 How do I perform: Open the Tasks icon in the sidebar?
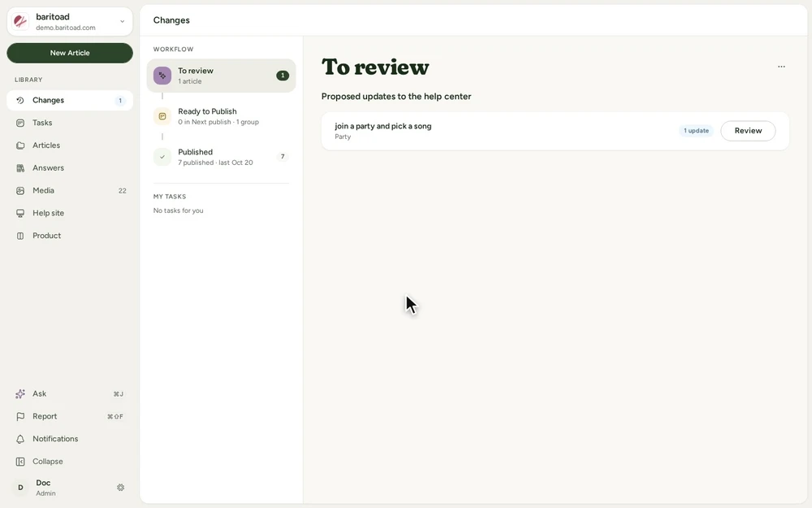click(20, 123)
